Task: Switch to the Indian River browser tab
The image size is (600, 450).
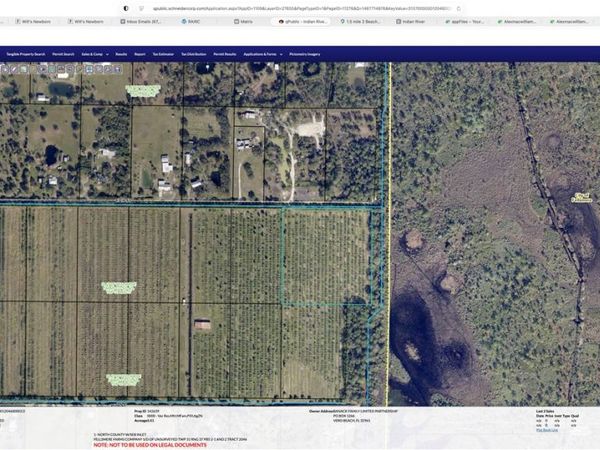Action: click(411, 21)
